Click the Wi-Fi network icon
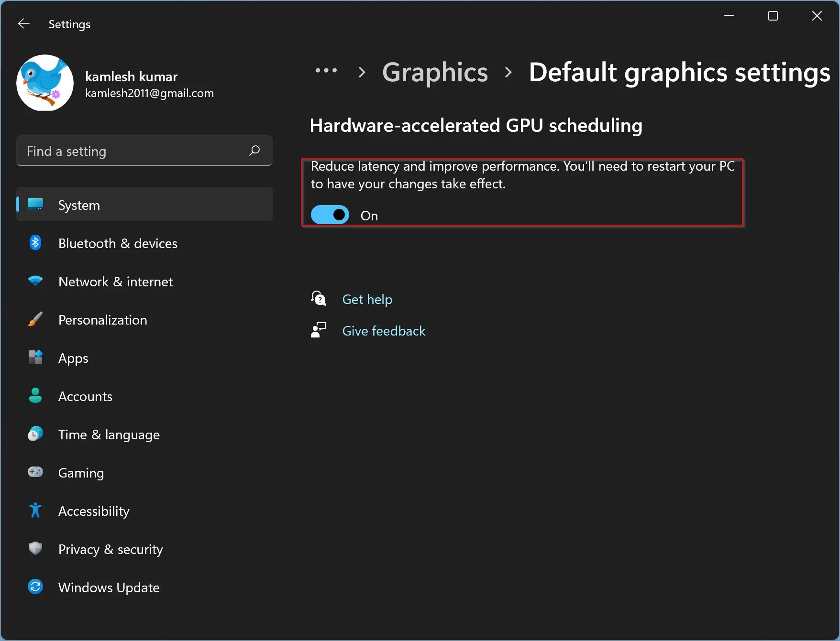This screenshot has height=641, width=840. pos(35,281)
